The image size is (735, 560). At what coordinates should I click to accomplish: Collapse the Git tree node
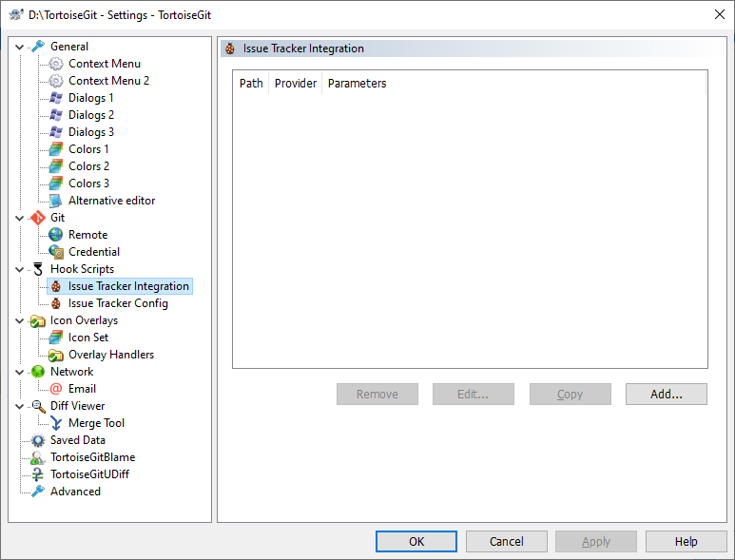click(20, 218)
